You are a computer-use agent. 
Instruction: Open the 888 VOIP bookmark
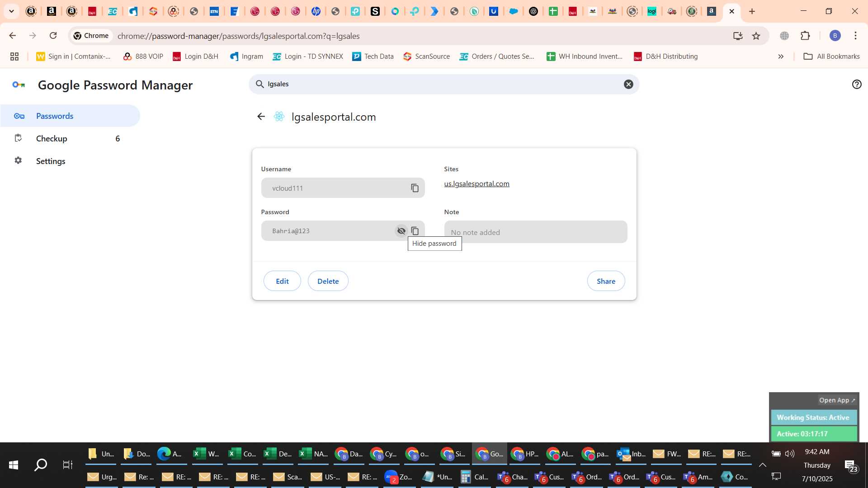143,56
